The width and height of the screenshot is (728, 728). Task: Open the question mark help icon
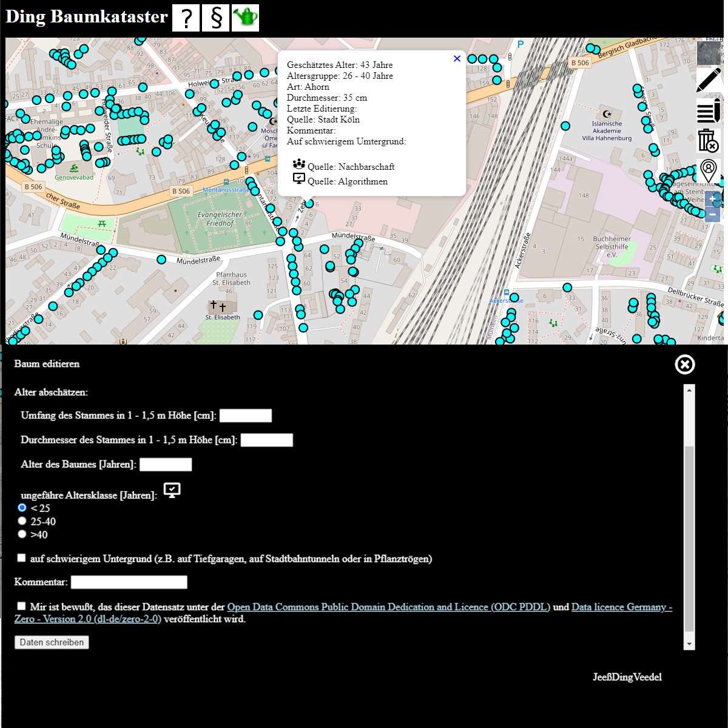pyautogui.click(x=186, y=18)
